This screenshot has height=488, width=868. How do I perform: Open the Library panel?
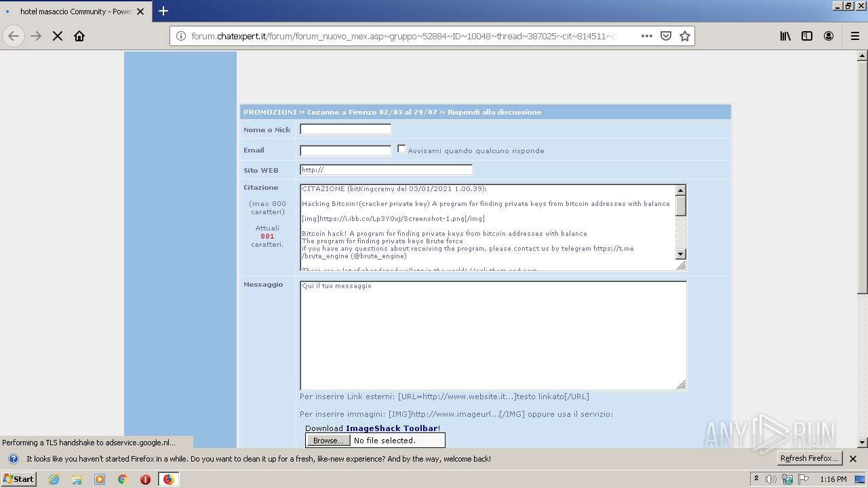coord(785,36)
